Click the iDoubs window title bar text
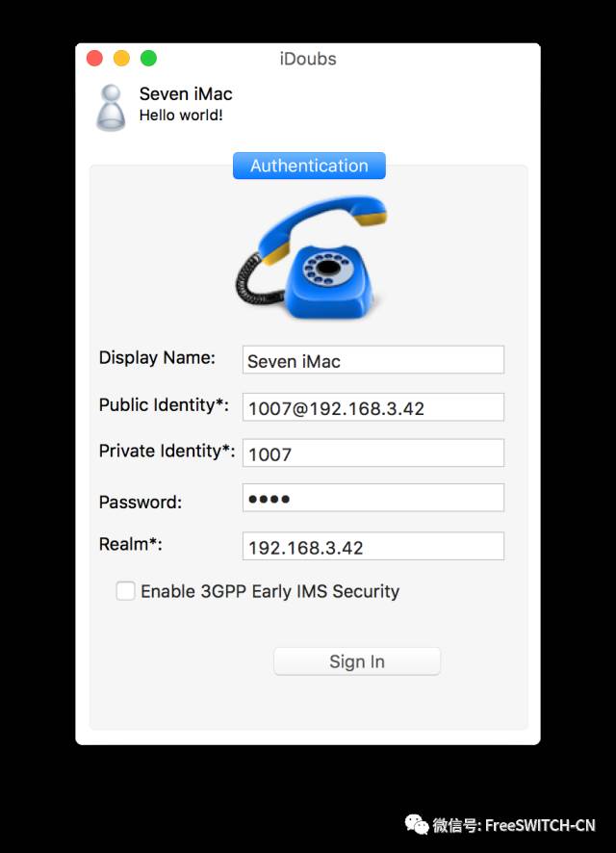This screenshot has width=616, height=853. [x=308, y=59]
